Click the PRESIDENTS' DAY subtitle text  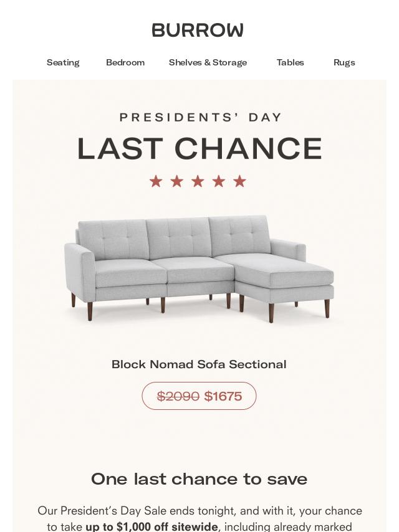tap(201, 117)
